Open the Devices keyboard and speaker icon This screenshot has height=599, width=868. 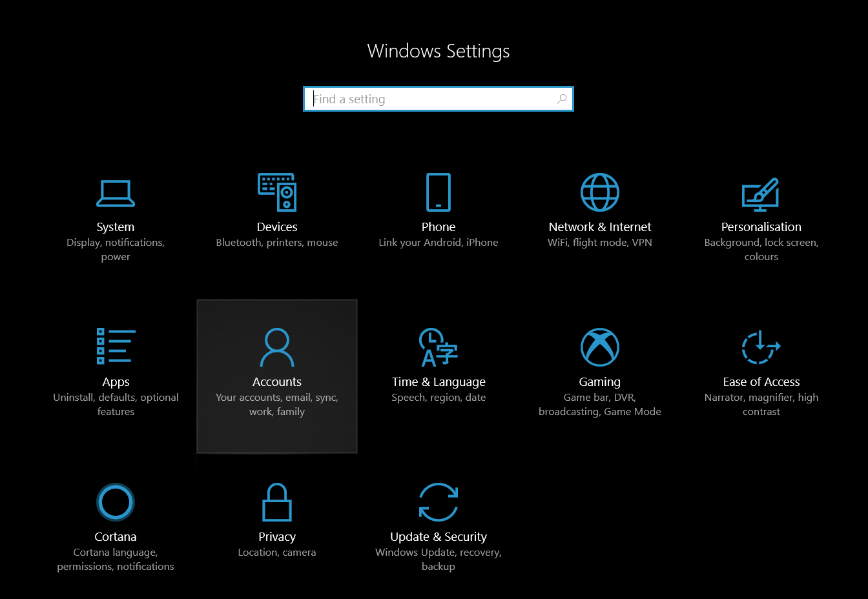tap(277, 192)
